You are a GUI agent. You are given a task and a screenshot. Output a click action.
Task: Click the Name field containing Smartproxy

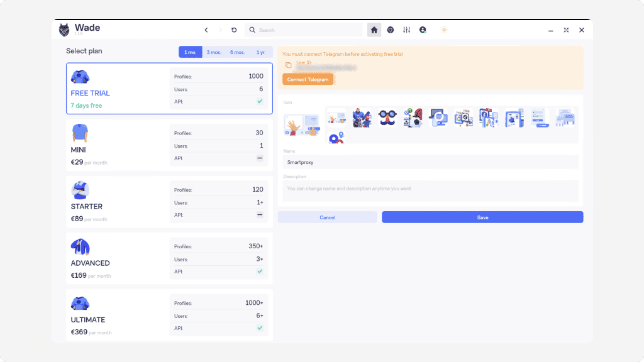click(430, 162)
